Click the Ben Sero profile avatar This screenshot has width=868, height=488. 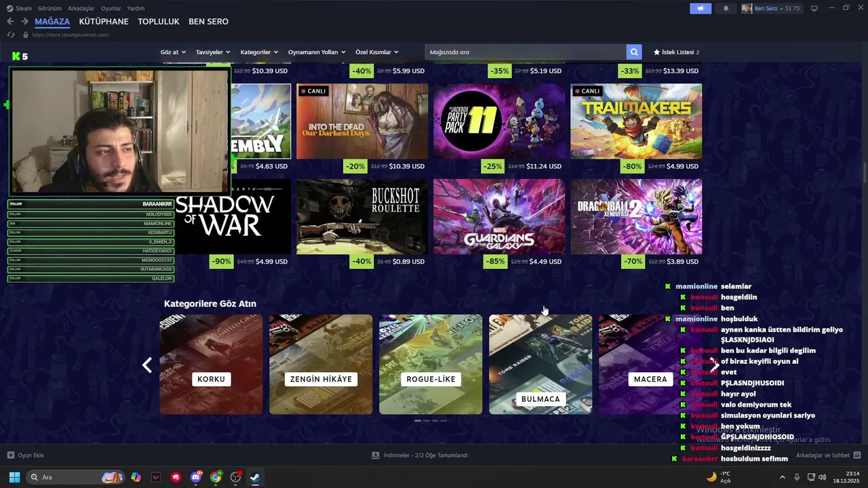(747, 8)
